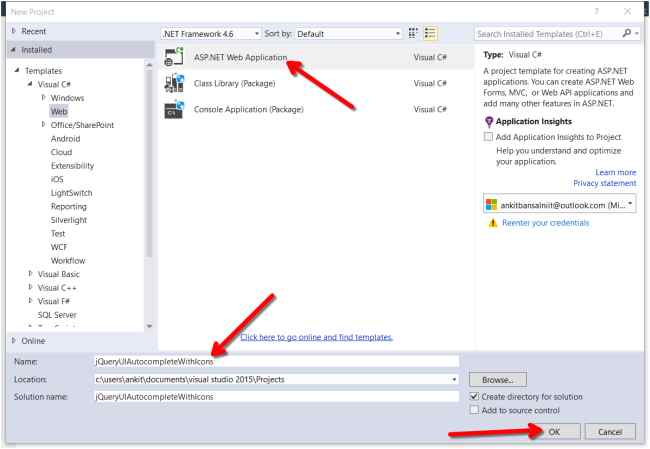Click the template tree scrollbar thumb
This screenshot has height=449, width=650.
coord(149,164)
